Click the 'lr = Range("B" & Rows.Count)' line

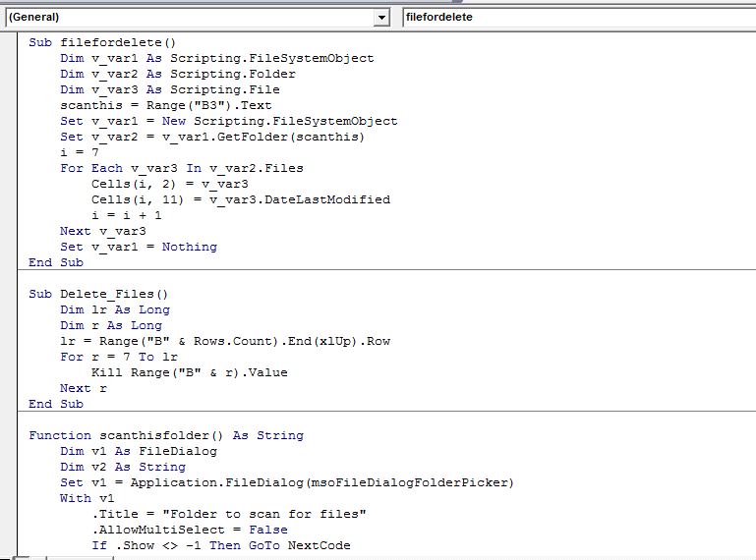(x=225, y=341)
